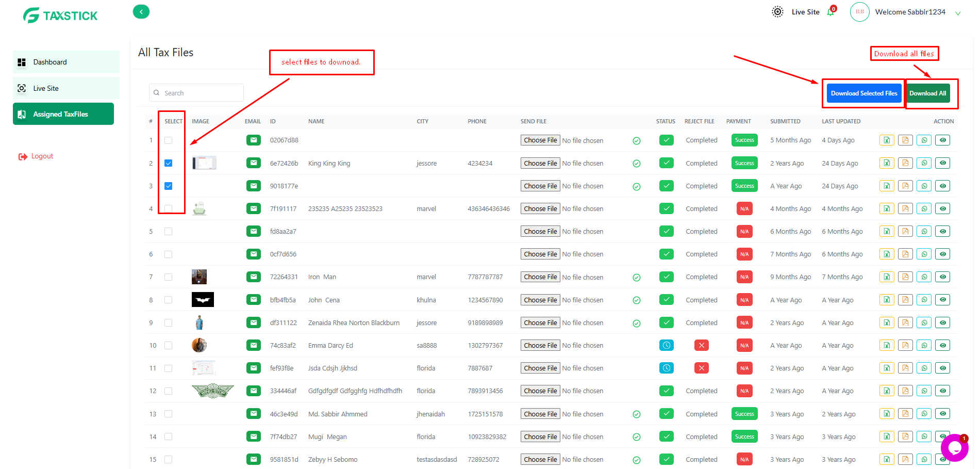The height and width of the screenshot is (469, 980).
Task: Click the email icon for John Cena
Action: [253, 300]
